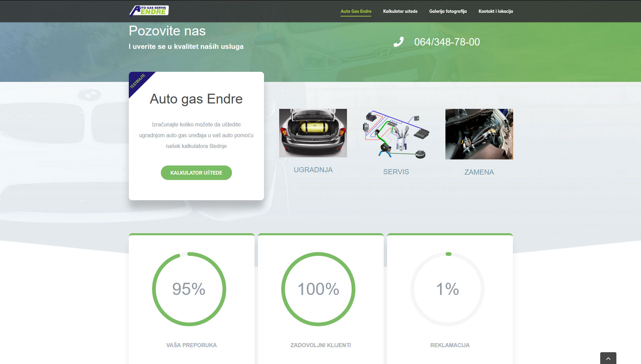This screenshot has width=641, height=364.
Task: Go to Galerija fotografija page
Action: tap(448, 11)
